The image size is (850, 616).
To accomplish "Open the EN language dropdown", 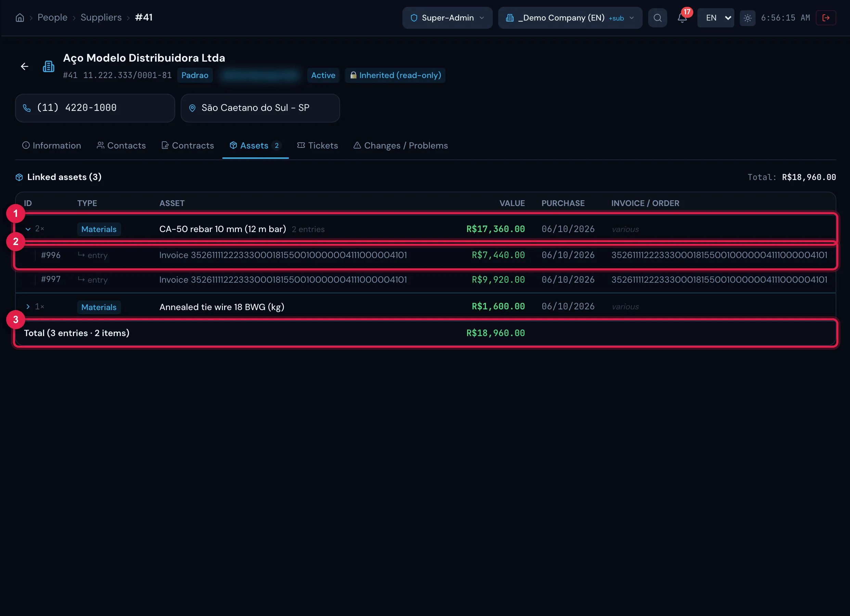I will (716, 17).
